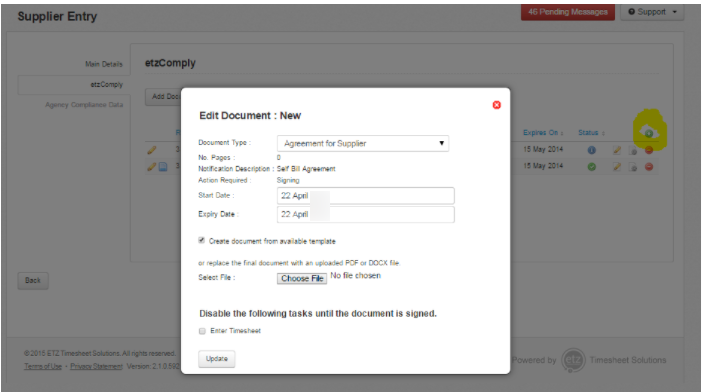Open document settings icon in second table row
702x392 pixels.
click(633, 167)
